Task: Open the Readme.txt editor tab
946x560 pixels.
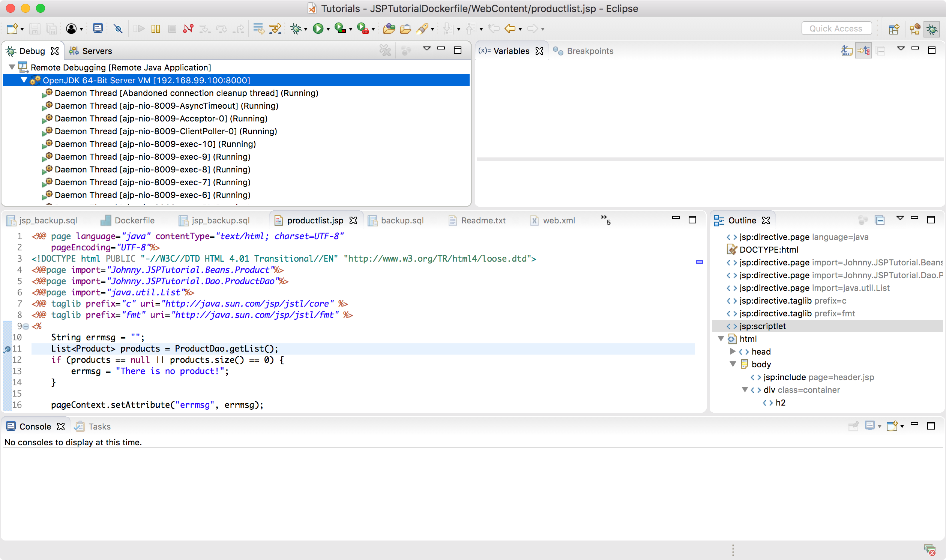Action: point(477,220)
